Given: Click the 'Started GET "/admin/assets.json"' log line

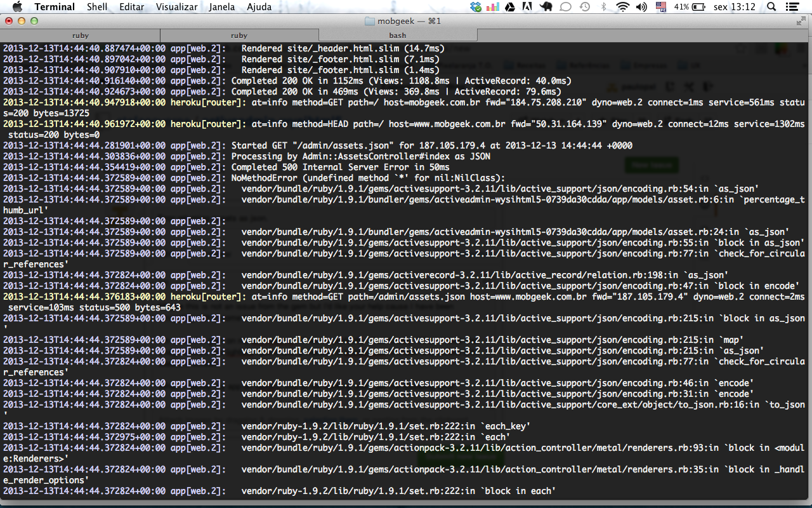Looking at the screenshot, I should point(318,145).
